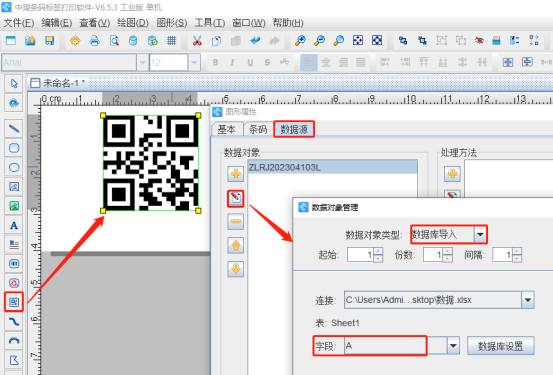Select the Line drawing tool
This screenshot has height=375, width=553.
pos(14,128)
